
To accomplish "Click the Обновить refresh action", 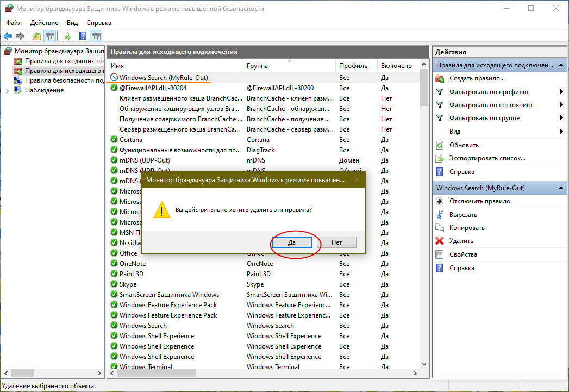I will [464, 145].
